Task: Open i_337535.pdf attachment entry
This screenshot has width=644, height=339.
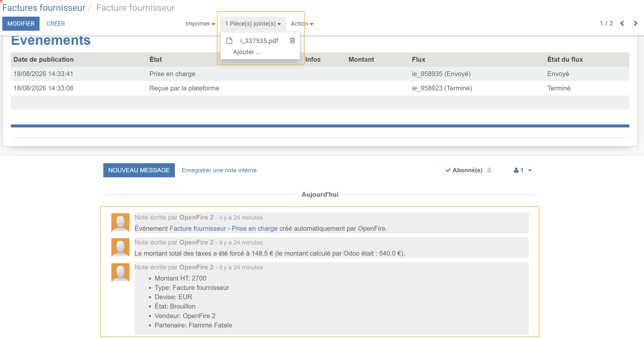Action: point(259,41)
